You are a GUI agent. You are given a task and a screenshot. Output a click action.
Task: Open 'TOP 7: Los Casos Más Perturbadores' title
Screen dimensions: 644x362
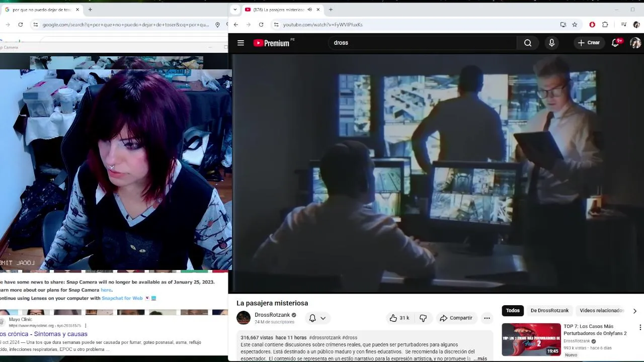pos(595,330)
